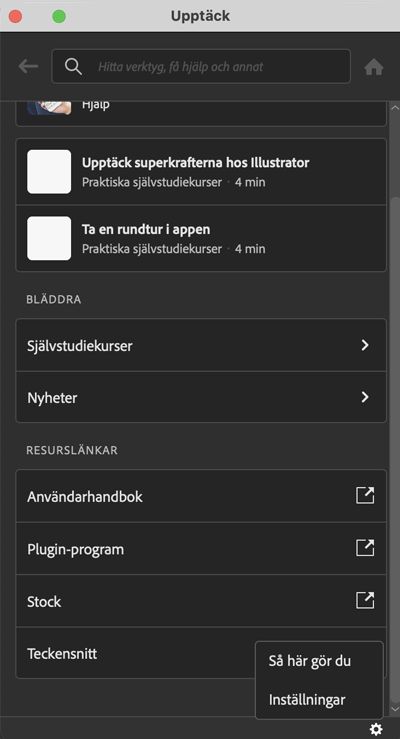Open the Stock resource link

coord(201,601)
